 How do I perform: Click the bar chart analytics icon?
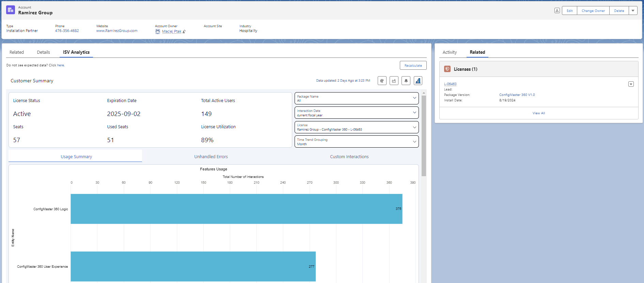[418, 81]
